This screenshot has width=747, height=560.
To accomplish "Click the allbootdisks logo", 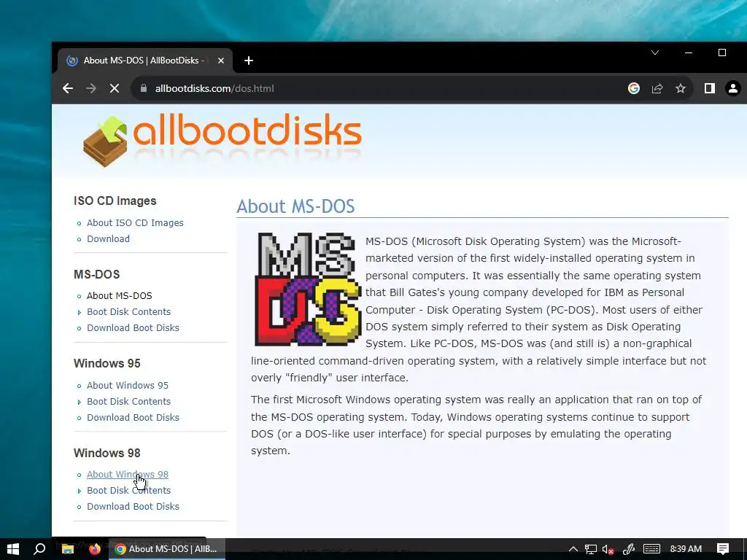I will (x=222, y=140).
